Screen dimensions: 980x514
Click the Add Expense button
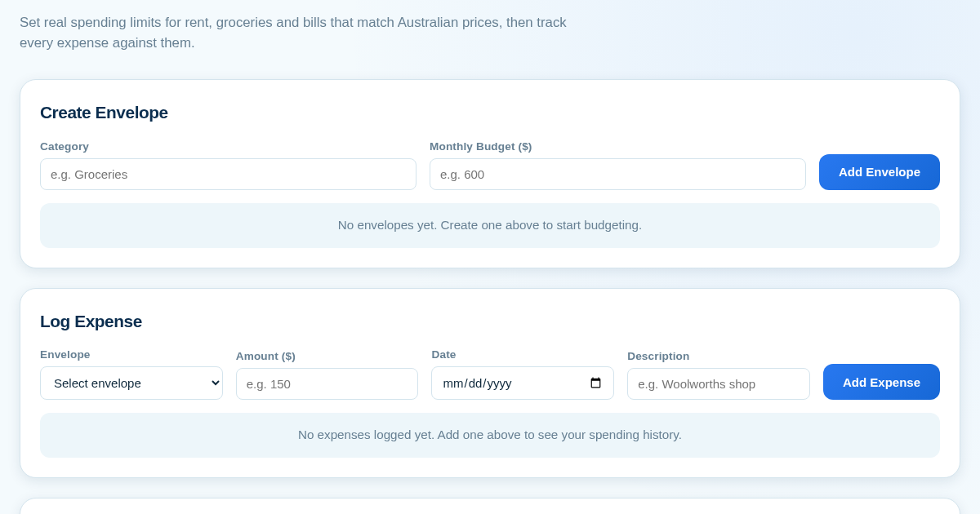click(881, 382)
